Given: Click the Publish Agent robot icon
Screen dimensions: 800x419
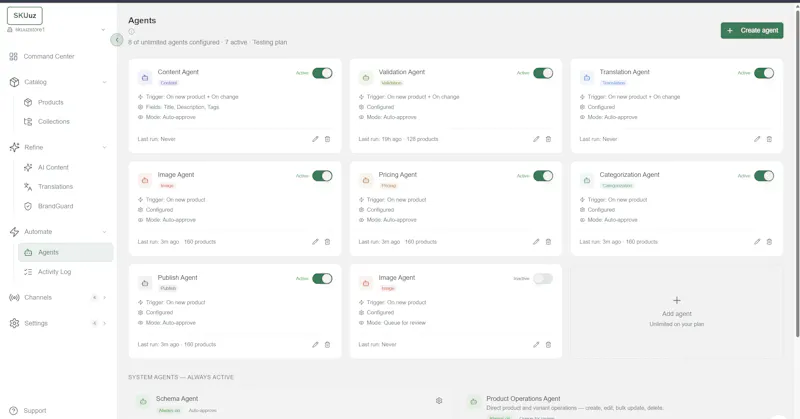Looking at the screenshot, I should [145, 283].
